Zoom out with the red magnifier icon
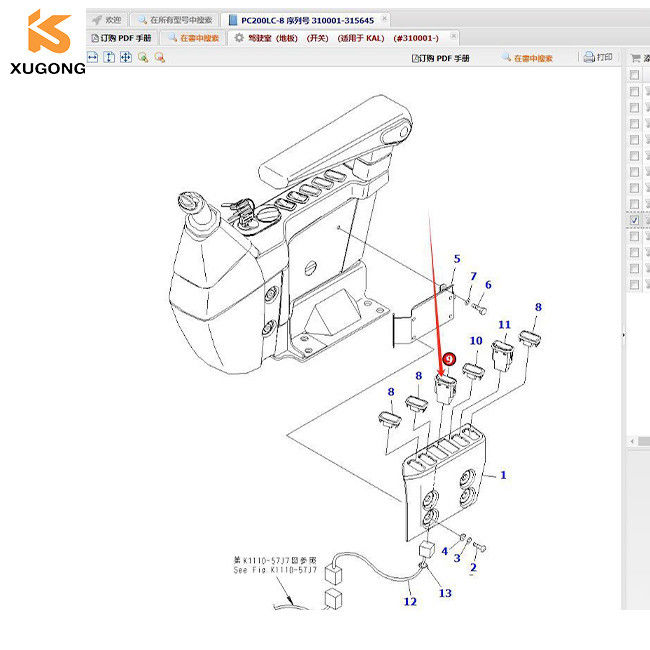 coord(159,58)
